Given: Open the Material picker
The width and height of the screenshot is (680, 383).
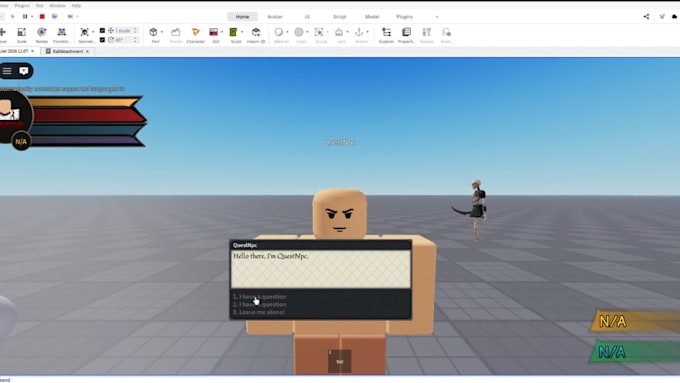Looking at the screenshot, I should click(x=279, y=35).
